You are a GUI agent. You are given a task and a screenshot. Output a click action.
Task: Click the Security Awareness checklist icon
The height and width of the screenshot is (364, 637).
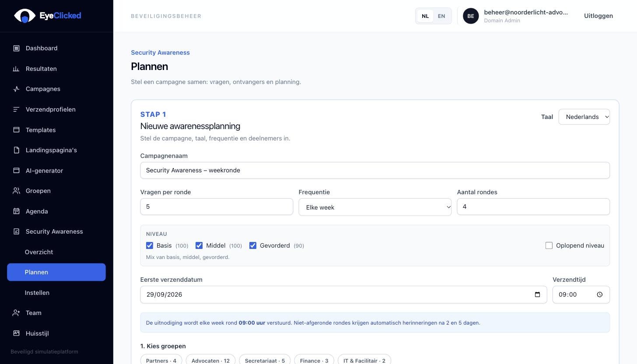tap(16, 231)
